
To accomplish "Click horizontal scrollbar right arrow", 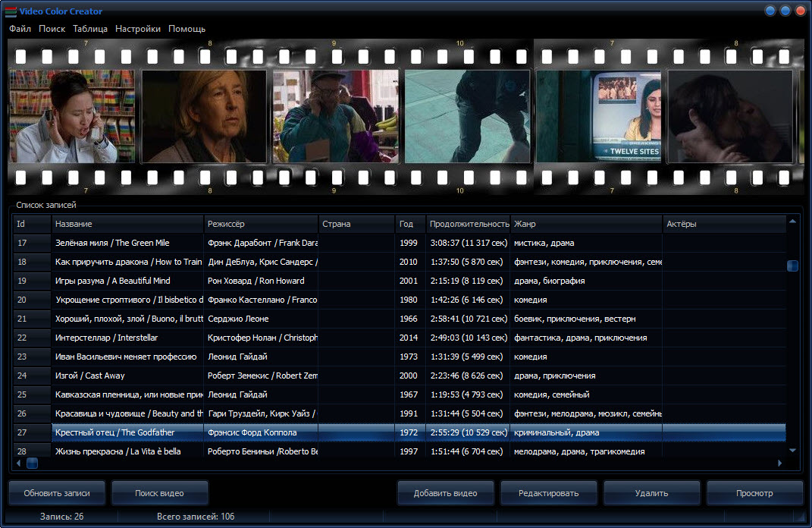I will click(x=780, y=464).
